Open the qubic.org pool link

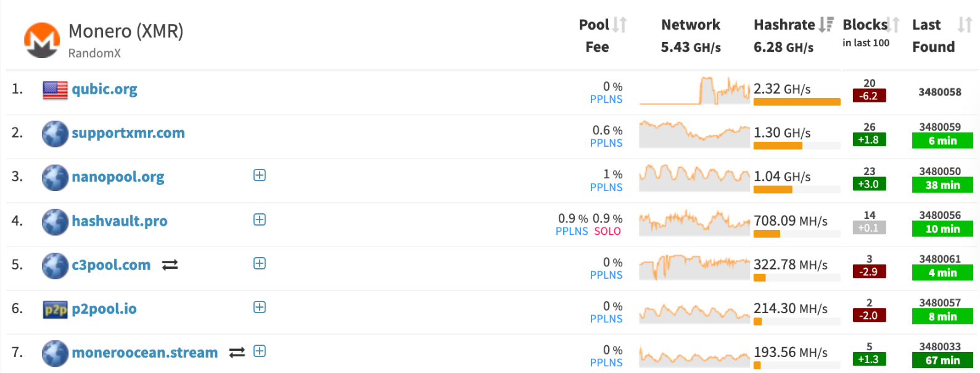point(104,89)
